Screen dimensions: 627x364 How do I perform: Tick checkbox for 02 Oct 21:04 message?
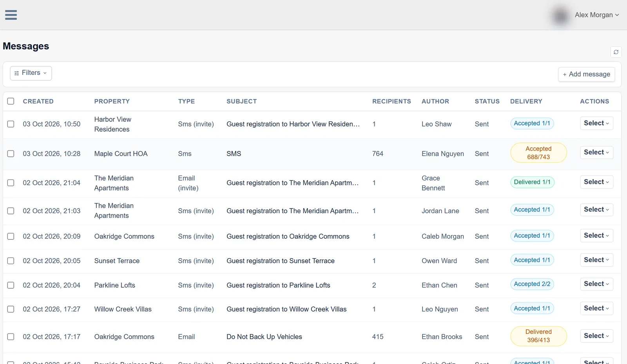pos(11,183)
